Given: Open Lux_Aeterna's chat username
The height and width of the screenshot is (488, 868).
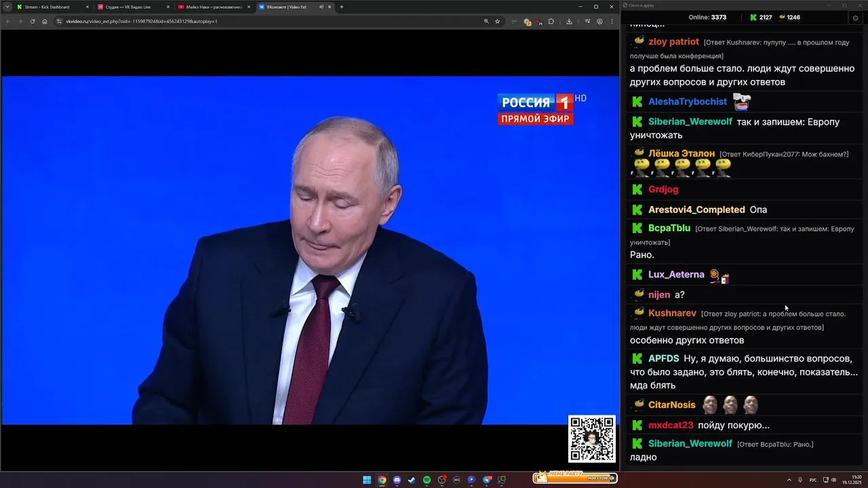Looking at the screenshot, I should (x=676, y=274).
